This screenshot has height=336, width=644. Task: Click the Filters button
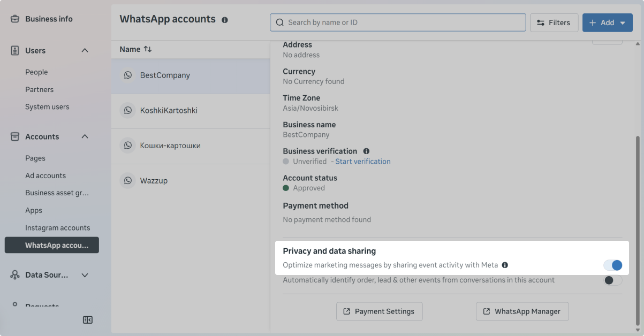554,22
